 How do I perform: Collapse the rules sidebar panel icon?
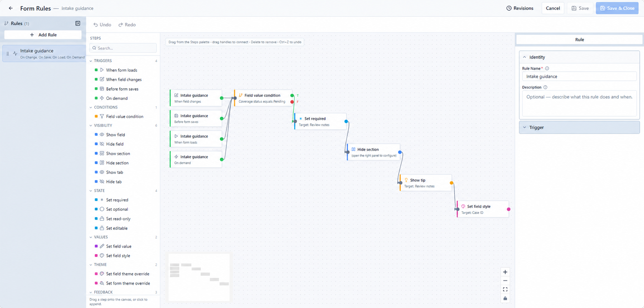78,23
